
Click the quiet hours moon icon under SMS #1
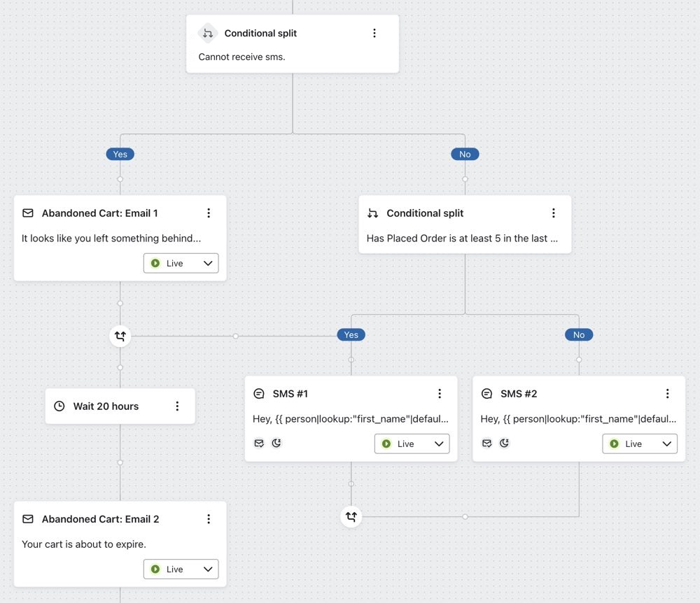[x=276, y=443]
